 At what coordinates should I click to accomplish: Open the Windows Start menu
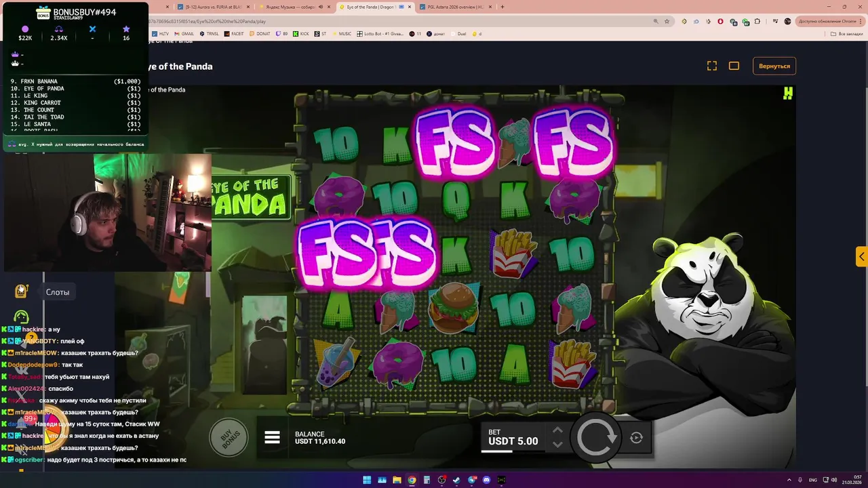point(367,480)
